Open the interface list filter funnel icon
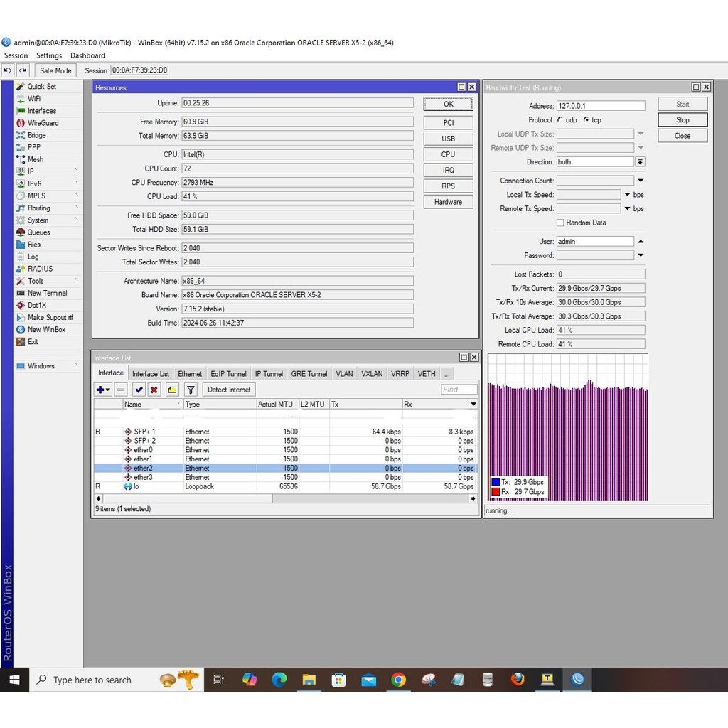Image resolution: width=728 pixels, height=728 pixels. (x=191, y=390)
